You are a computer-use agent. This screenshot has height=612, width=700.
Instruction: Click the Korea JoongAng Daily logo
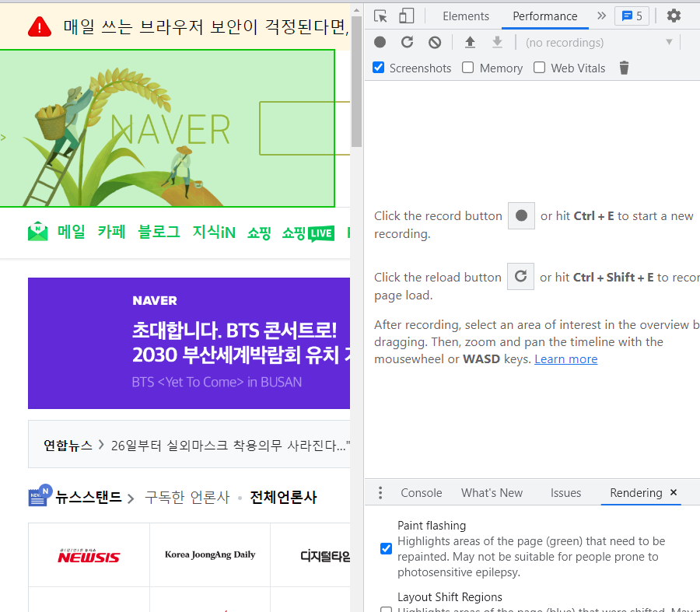pyautogui.click(x=210, y=555)
